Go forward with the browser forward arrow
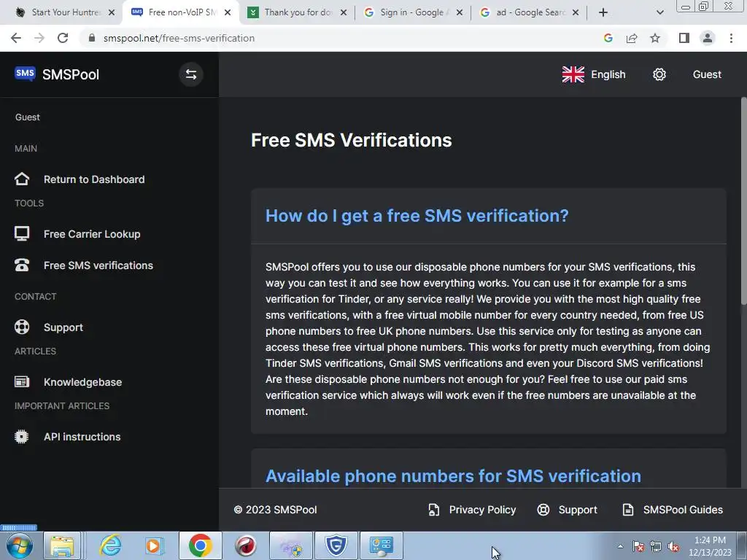 click(x=39, y=38)
